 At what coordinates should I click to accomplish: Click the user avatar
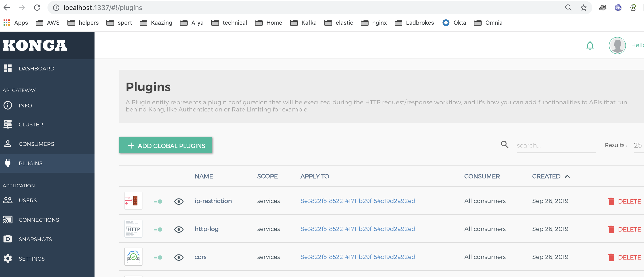[617, 46]
